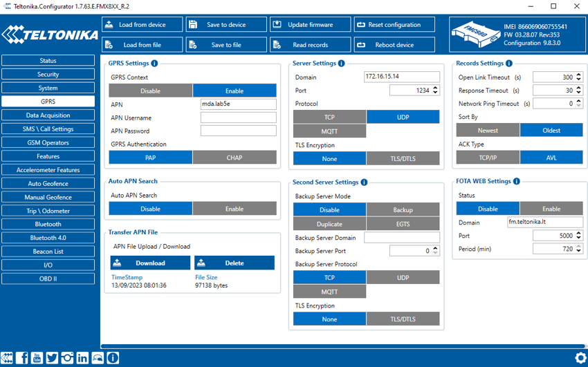
Task: Click the Backup Server Domain field
Action: [402, 238]
